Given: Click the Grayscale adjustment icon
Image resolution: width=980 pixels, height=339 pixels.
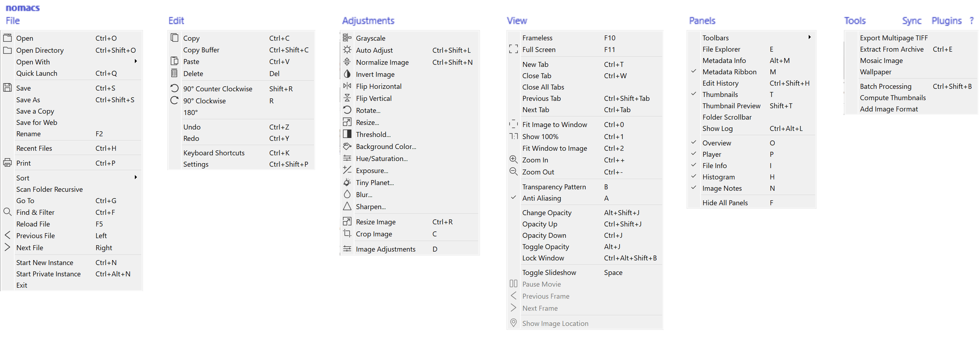Looking at the screenshot, I should pyautogui.click(x=346, y=38).
